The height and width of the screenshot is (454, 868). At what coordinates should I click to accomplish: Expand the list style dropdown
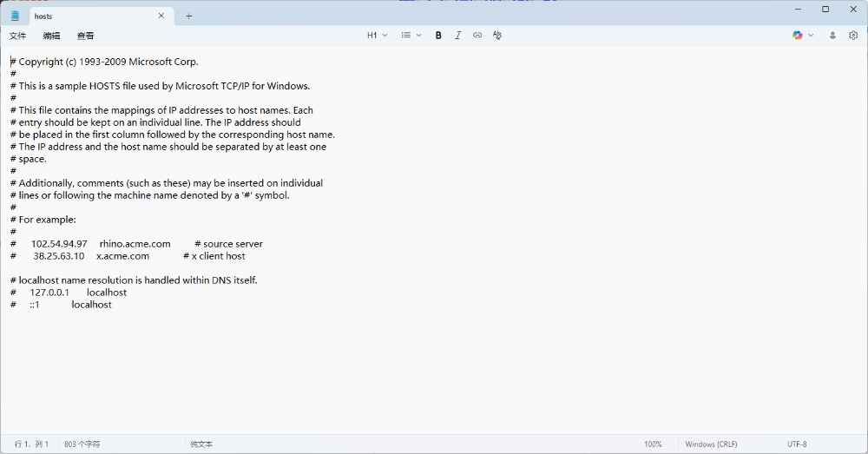coord(411,36)
